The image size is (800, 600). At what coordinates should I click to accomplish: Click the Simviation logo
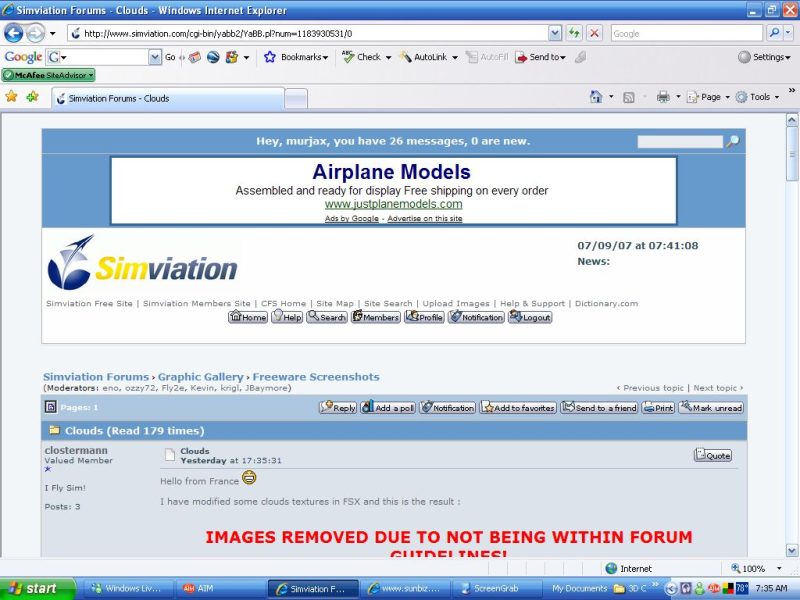[142, 262]
